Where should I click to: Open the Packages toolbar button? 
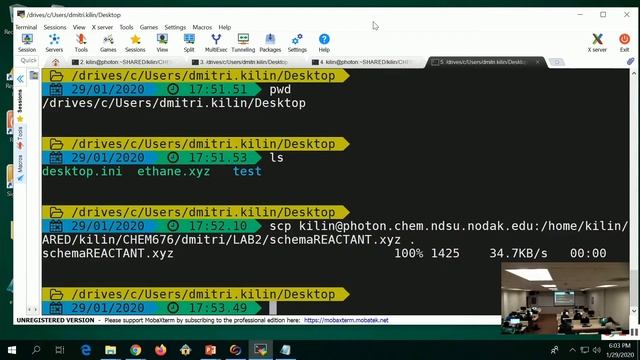[270, 43]
